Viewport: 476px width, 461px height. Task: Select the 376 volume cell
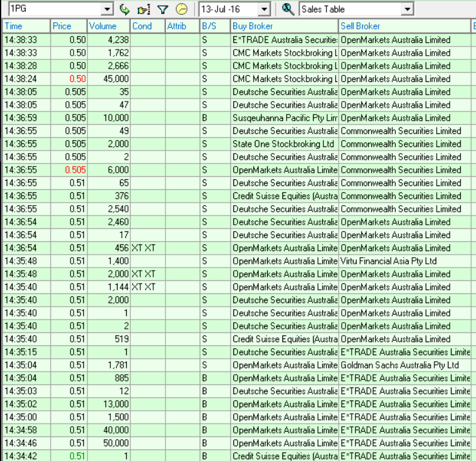pyautogui.click(x=108, y=196)
